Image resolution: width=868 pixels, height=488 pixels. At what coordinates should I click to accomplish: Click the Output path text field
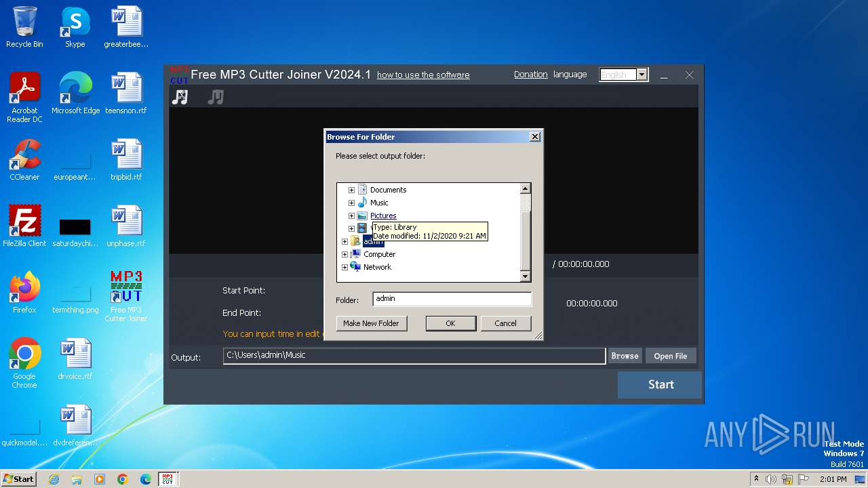pos(414,355)
